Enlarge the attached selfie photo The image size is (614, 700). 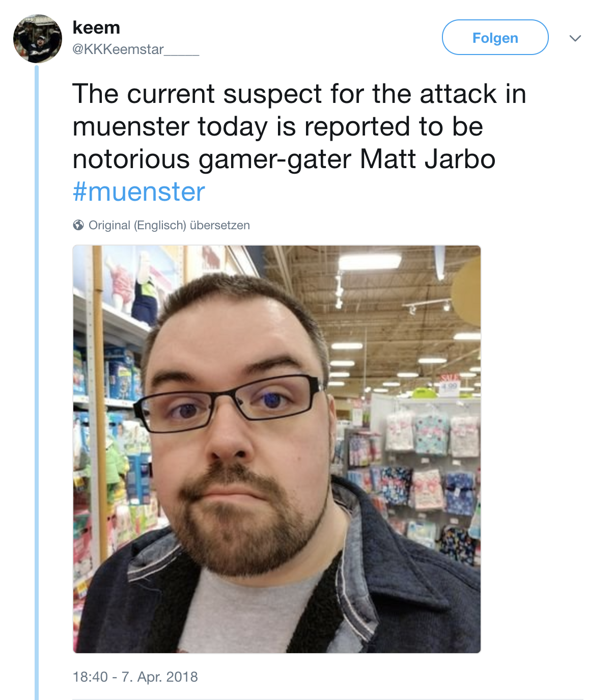277,449
